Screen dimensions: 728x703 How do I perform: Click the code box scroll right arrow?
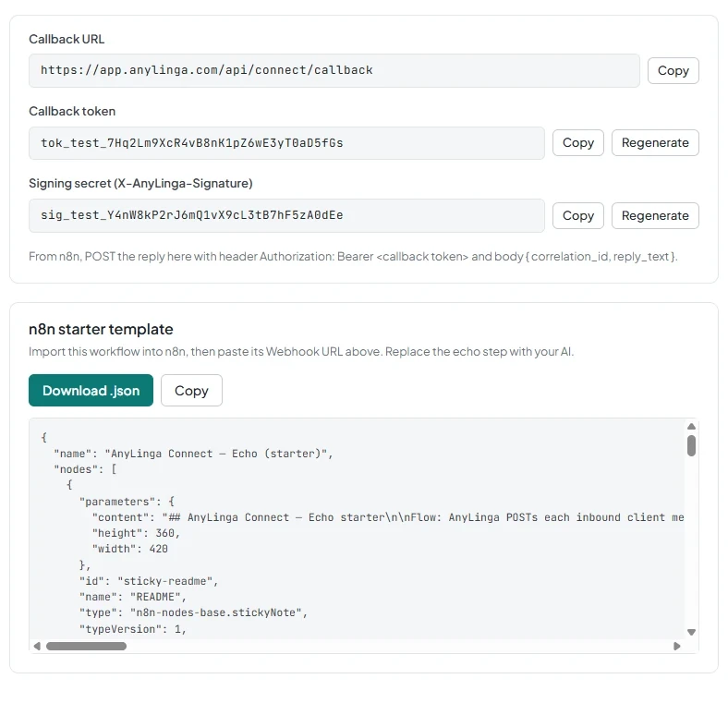click(x=677, y=646)
